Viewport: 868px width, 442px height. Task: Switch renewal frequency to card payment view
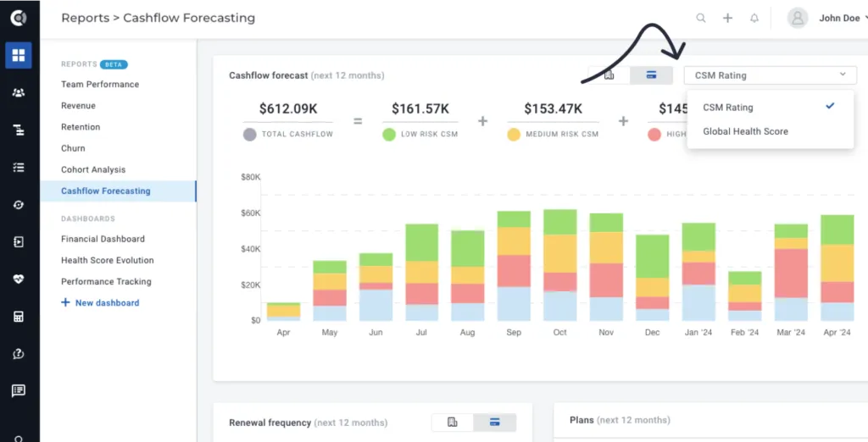(x=495, y=423)
